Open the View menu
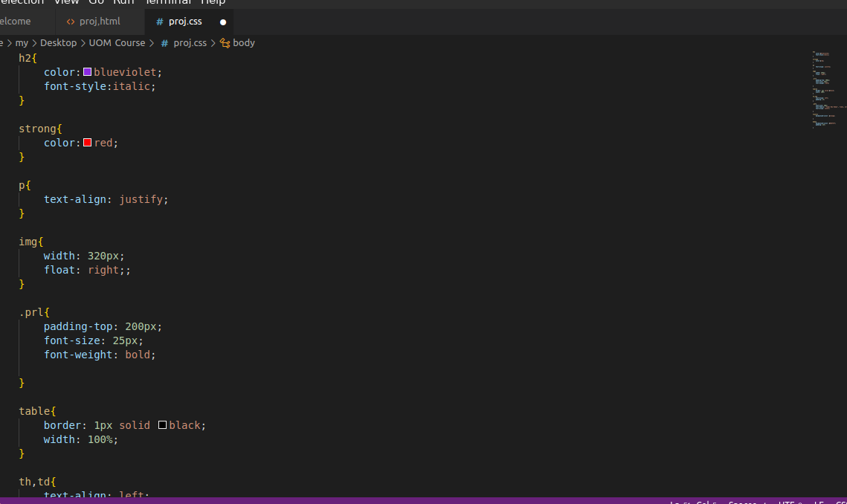 (66, 2)
